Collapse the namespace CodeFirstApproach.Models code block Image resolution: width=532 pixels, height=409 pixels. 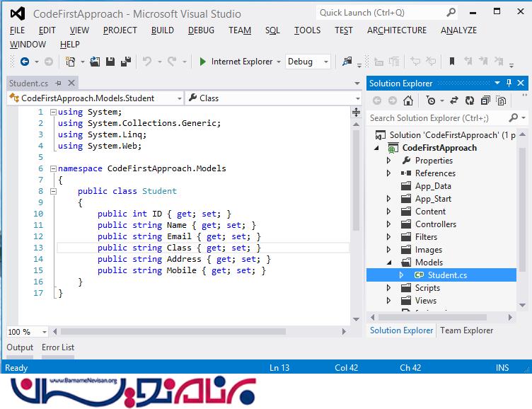(x=52, y=168)
